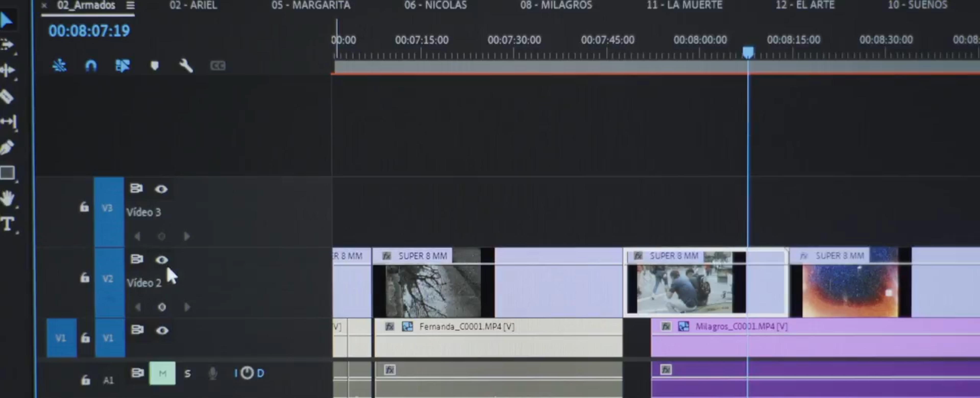This screenshot has height=398, width=980.
Task: Select SUPER 8 MM clip with tree branches
Action: pos(498,283)
